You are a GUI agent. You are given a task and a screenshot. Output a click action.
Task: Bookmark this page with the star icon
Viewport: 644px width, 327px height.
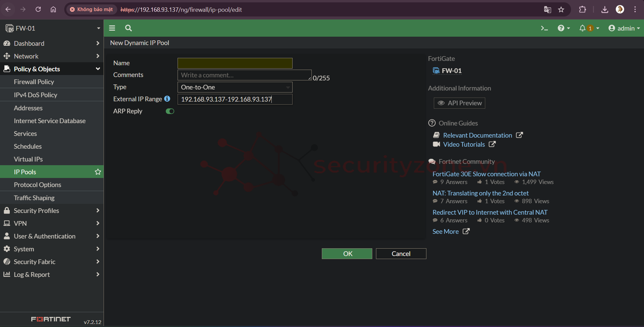(561, 9)
